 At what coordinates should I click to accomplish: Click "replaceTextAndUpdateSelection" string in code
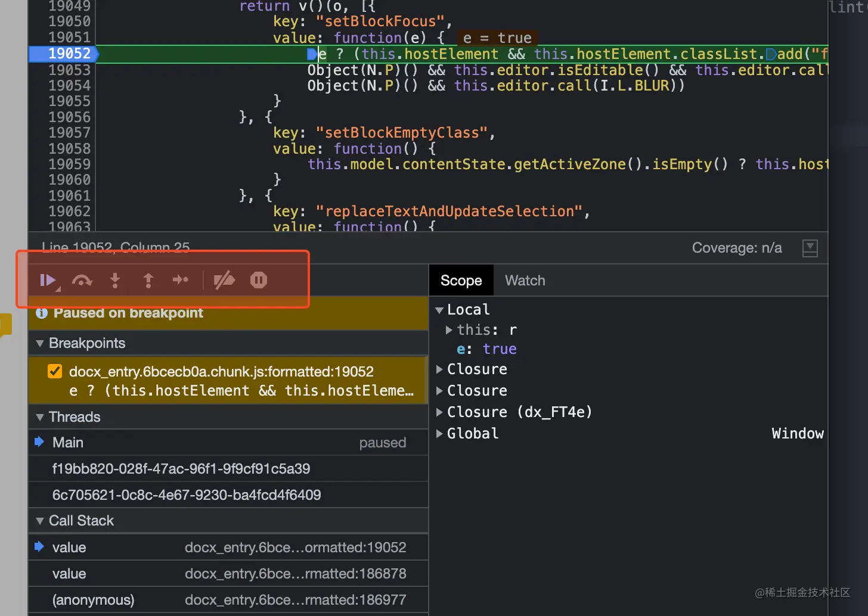(x=449, y=211)
